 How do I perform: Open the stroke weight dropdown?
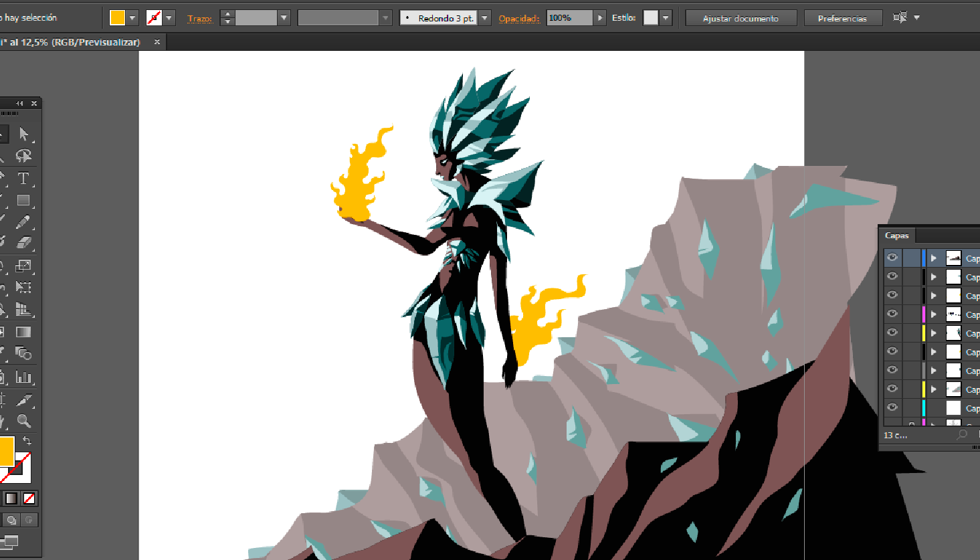[284, 18]
